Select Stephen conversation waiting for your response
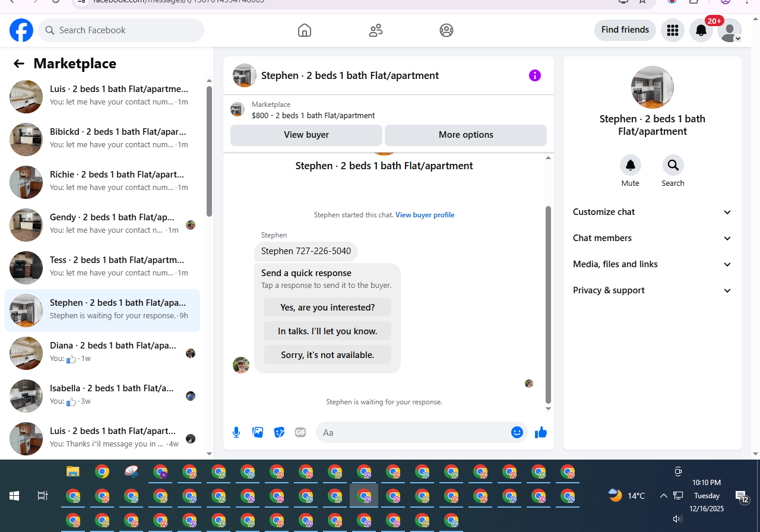Viewport: 760px width, 532px height. (x=102, y=310)
